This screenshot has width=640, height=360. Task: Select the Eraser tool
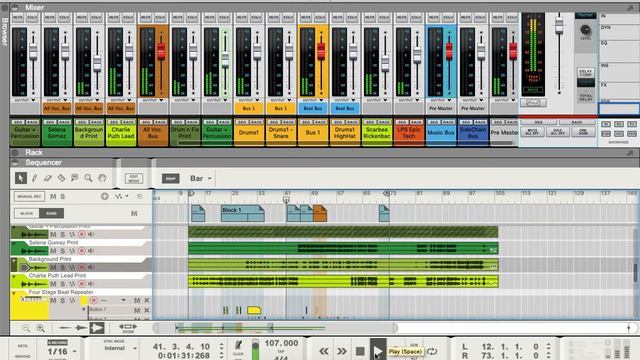48,178
